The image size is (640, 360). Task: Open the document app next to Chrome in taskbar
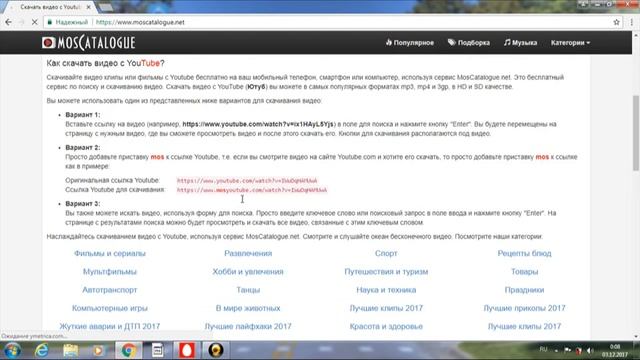[x=157, y=350]
